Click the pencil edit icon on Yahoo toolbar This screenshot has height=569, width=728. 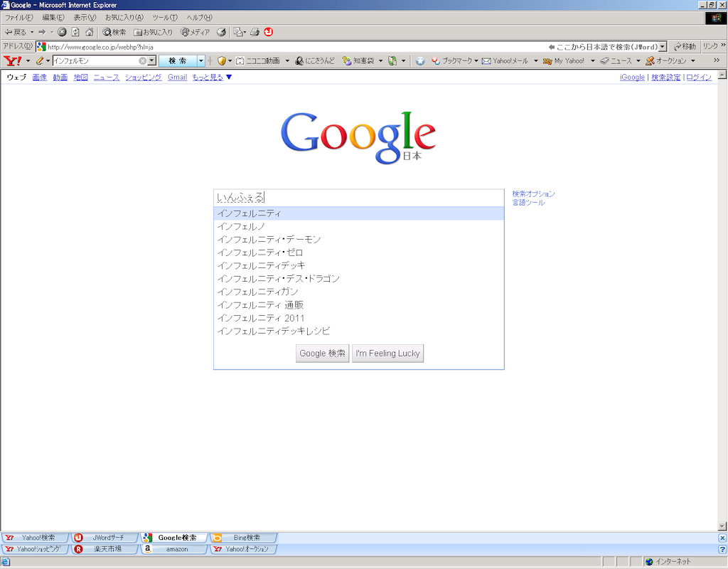click(40, 61)
